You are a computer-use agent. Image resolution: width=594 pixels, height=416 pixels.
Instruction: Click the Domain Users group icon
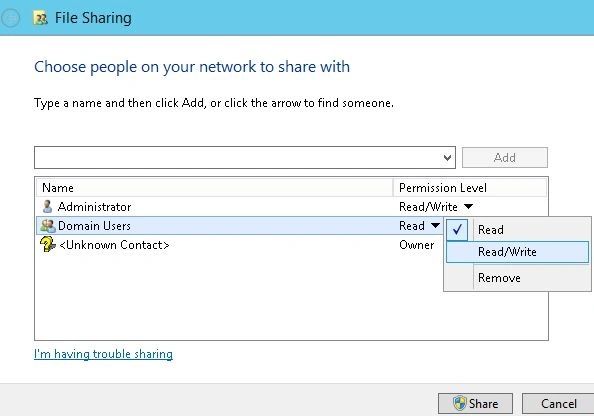click(x=48, y=226)
